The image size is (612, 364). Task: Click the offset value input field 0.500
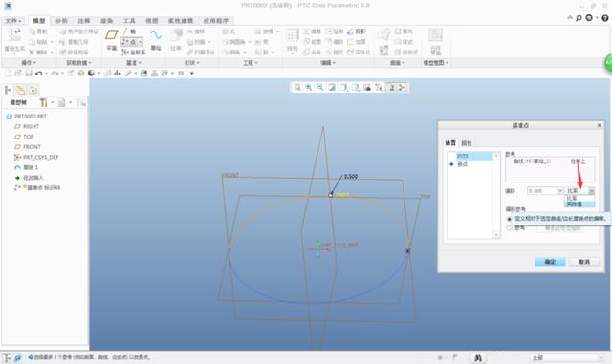coord(542,191)
